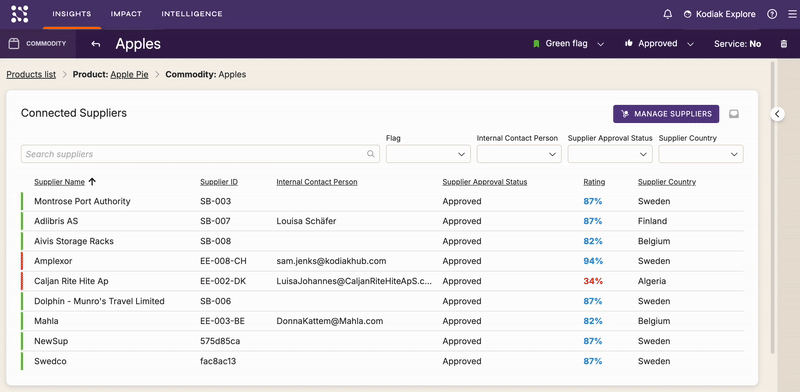Image resolution: width=800 pixels, height=392 pixels.
Task: Click the back arrow beside Apples
Action: tap(95, 44)
